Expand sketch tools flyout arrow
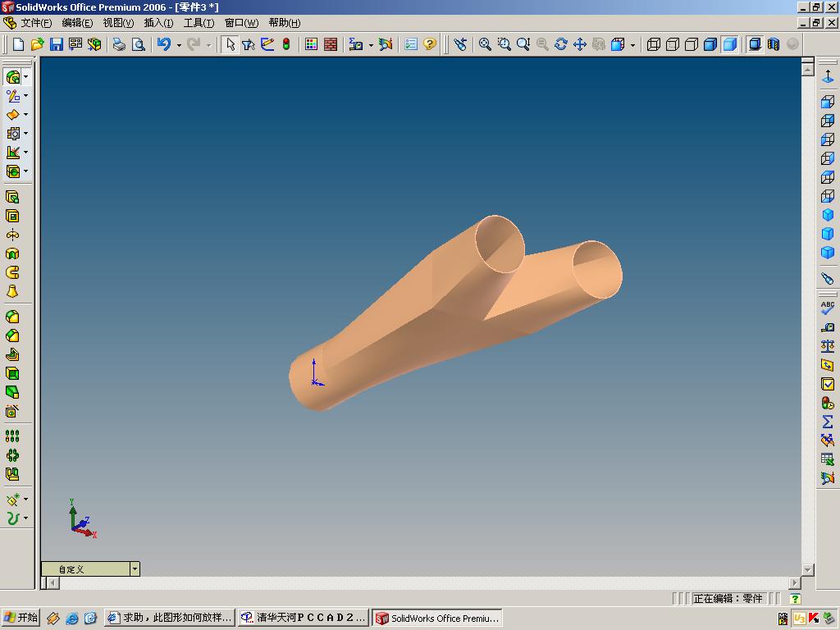 click(x=25, y=96)
